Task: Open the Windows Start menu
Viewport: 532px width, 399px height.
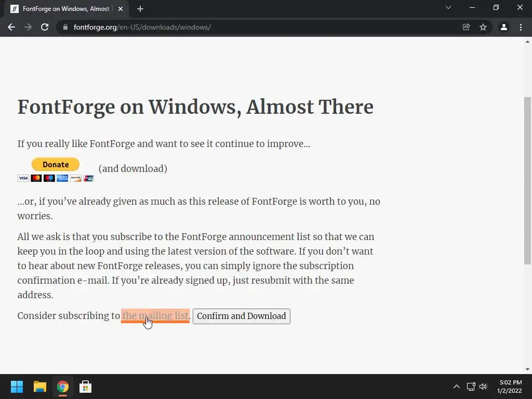Action: pyautogui.click(x=17, y=387)
